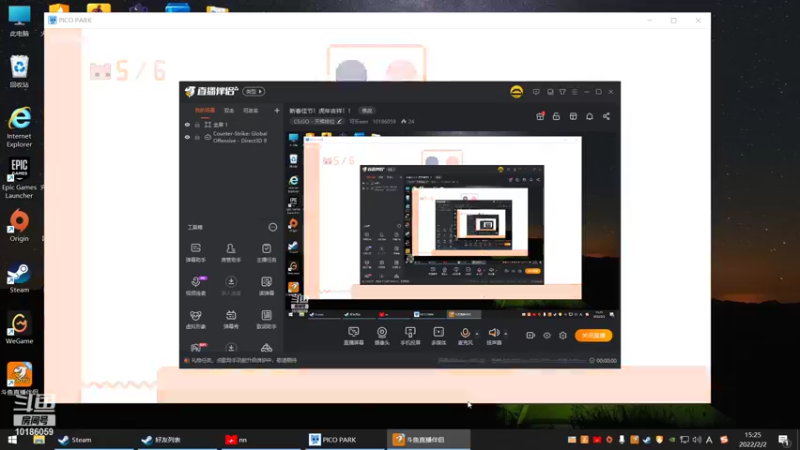Open the 歌词助手 lyrics assistant tool

(x=266, y=319)
